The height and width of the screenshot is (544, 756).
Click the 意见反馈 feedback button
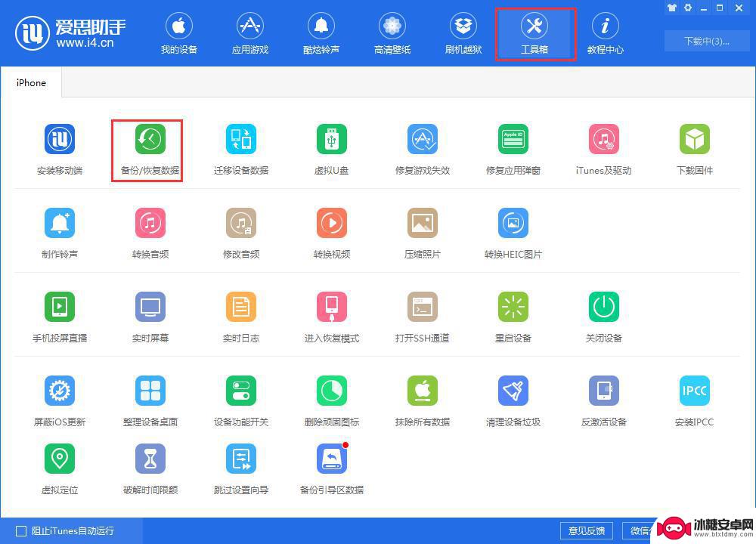[587, 530]
